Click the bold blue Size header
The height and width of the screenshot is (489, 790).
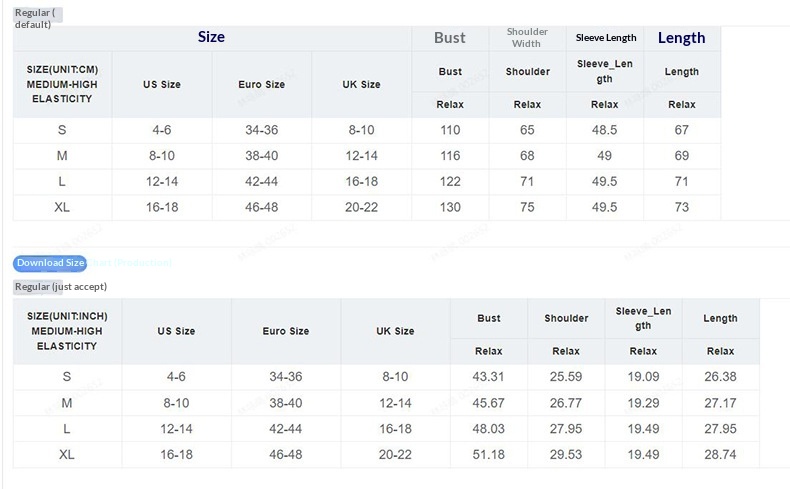pyautogui.click(x=211, y=37)
